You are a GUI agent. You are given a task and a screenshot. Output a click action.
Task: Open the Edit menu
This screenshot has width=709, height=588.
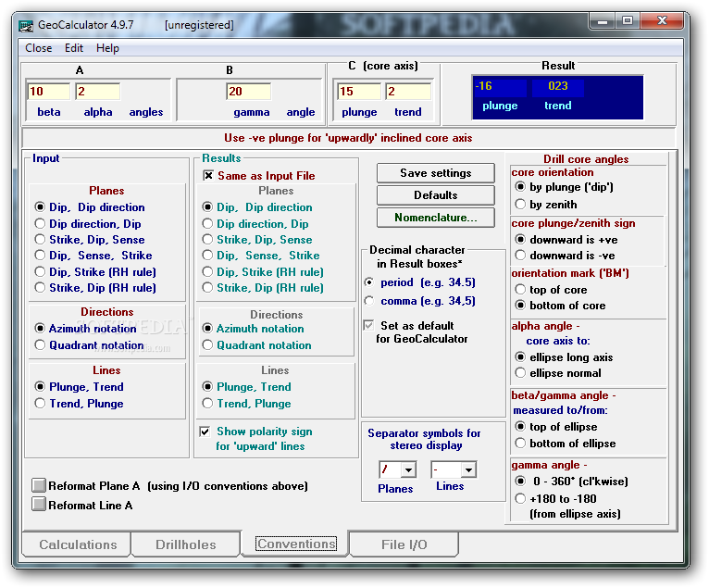tap(74, 48)
